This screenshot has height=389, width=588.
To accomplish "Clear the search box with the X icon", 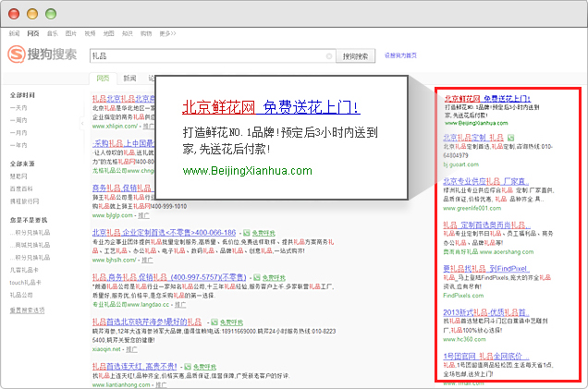I will coord(328,56).
